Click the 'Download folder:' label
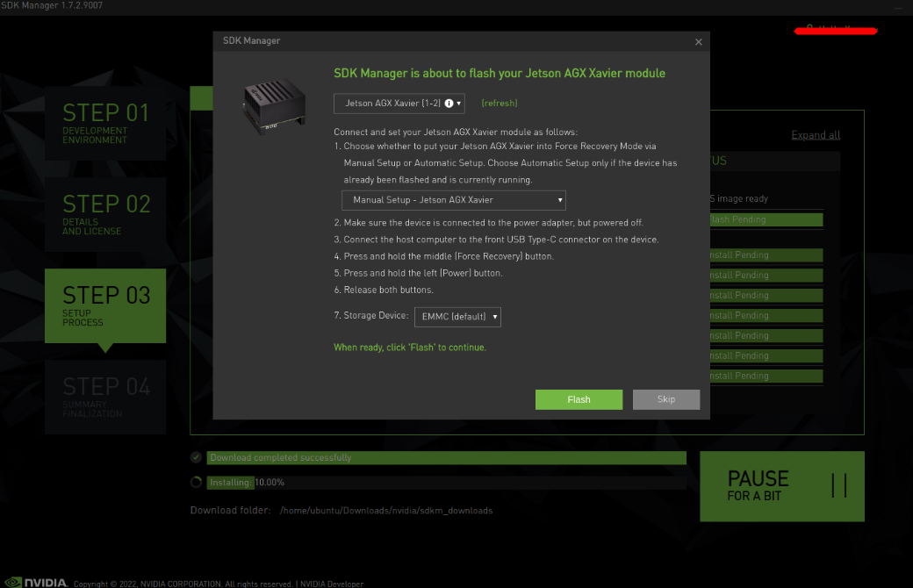This screenshot has height=588, width=913. [231, 511]
